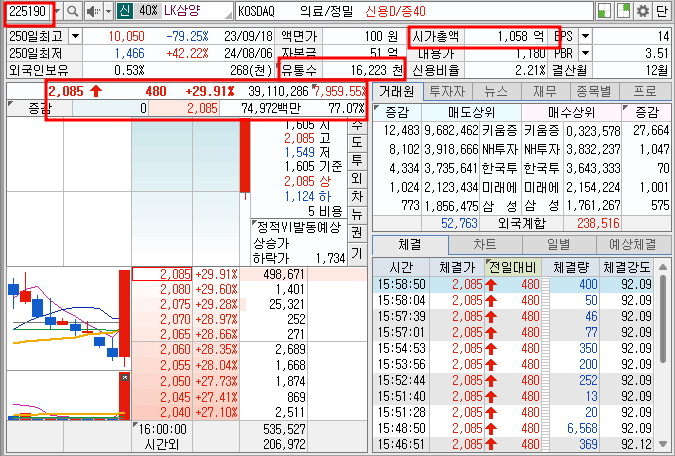Viewport: 675px width, 456px height.
Task: Click the 기 side button
Action: [357, 253]
